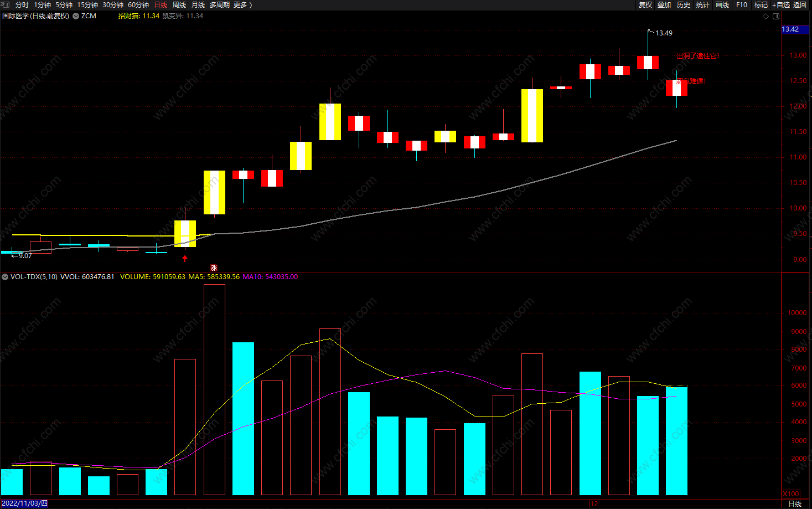
Task: Open the 多周期 multi-period view
Action: 219,5
